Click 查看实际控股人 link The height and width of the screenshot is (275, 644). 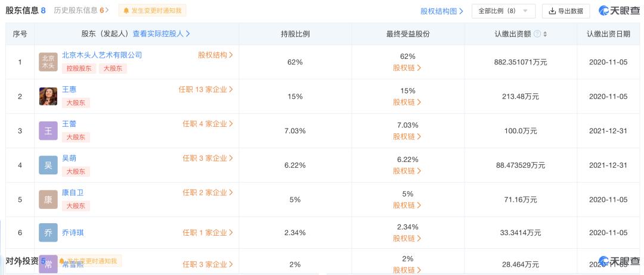pyautogui.click(x=161, y=34)
